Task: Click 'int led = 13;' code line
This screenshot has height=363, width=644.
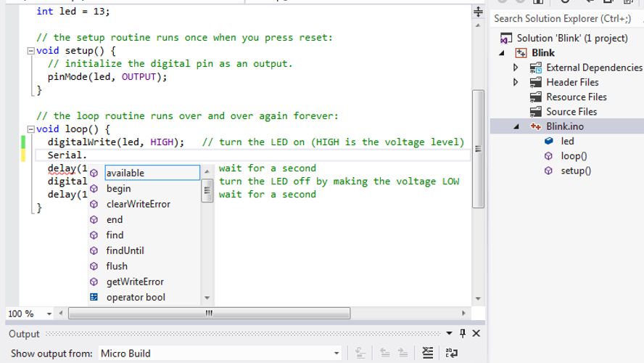Action: 73,12
